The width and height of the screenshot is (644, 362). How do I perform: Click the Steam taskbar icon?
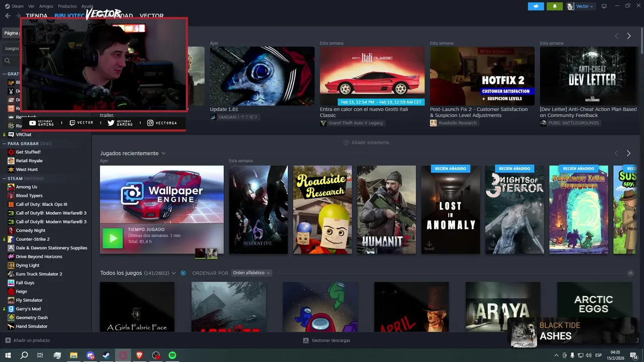point(107,355)
